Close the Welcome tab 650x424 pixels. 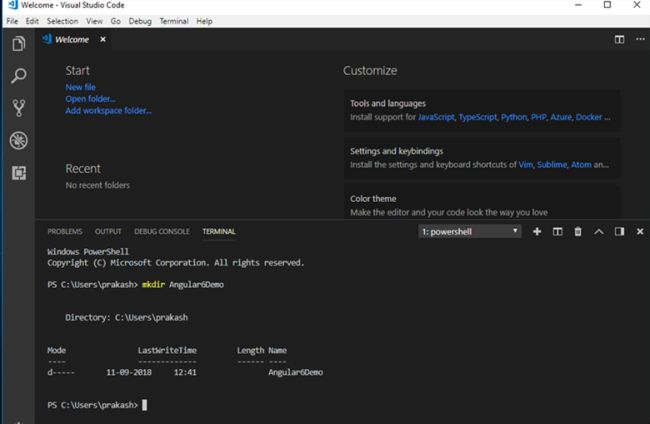coord(103,39)
